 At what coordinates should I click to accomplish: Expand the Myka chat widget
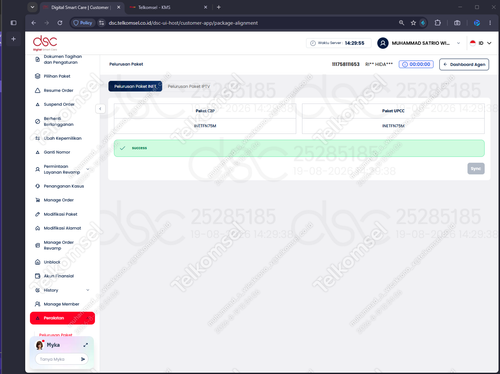coord(86,345)
